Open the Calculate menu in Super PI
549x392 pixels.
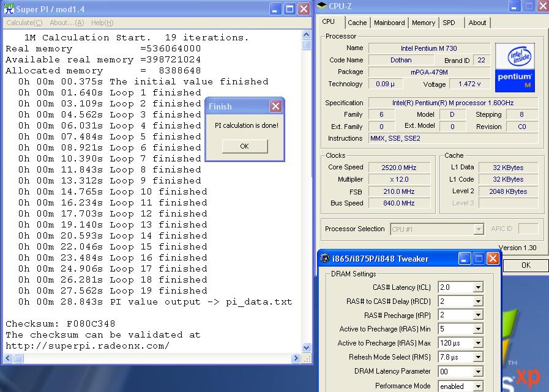pos(24,23)
